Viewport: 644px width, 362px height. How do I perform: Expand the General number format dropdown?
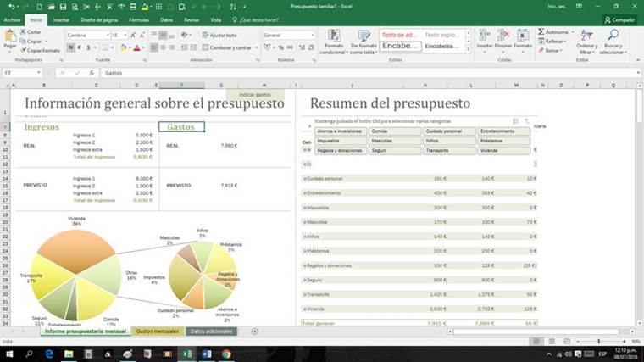[x=312, y=36]
